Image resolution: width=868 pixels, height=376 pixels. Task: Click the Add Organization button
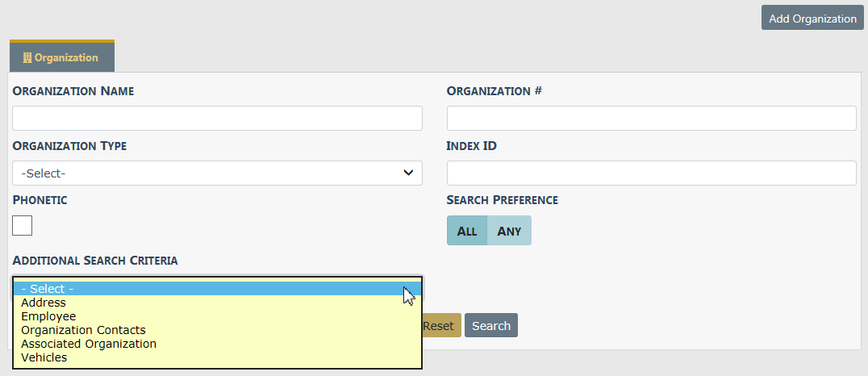pyautogui.click(x=812, y=18)
